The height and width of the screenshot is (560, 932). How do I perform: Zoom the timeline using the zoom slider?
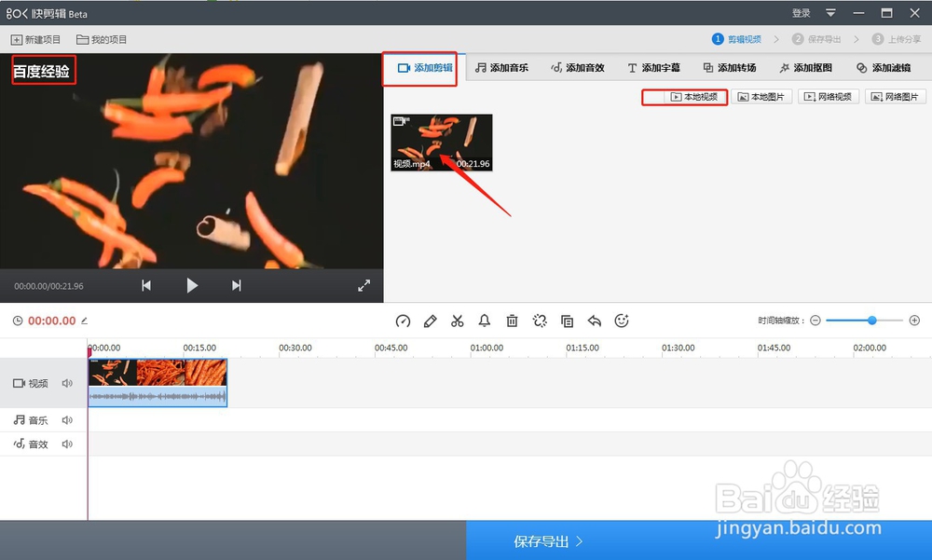[870, 320]
